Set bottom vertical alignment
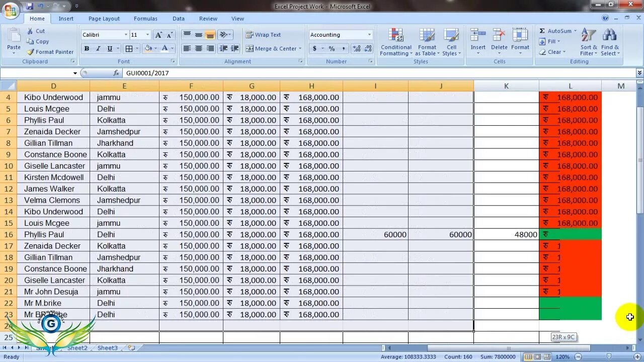Viewport: 644px width, 362px height. [210, 35]
